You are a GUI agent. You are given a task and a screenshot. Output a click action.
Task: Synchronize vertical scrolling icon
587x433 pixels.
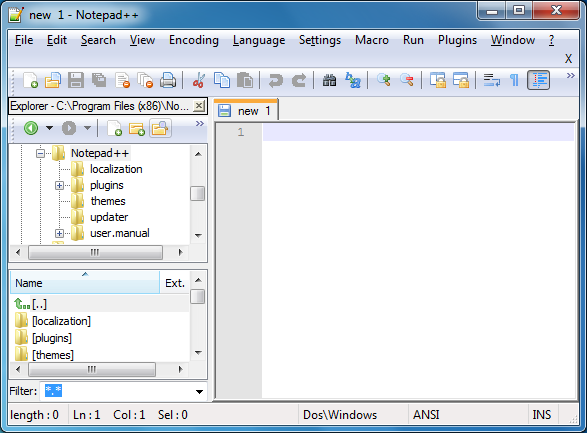pos(438,80)
